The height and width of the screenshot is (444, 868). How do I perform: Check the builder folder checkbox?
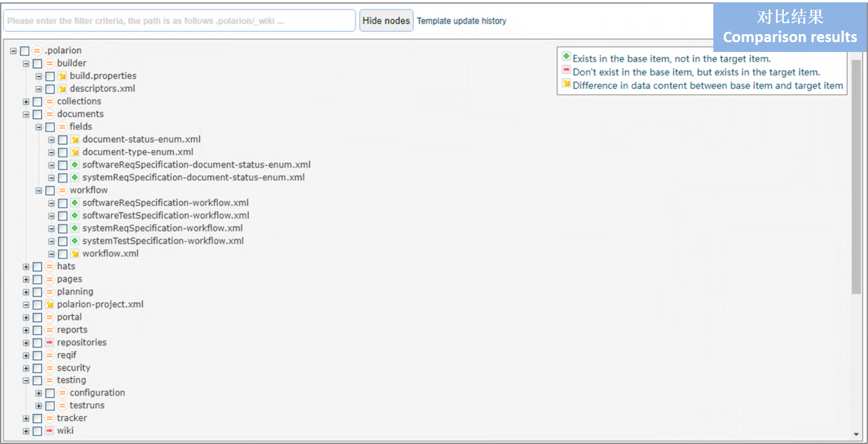tap(38, 64)
